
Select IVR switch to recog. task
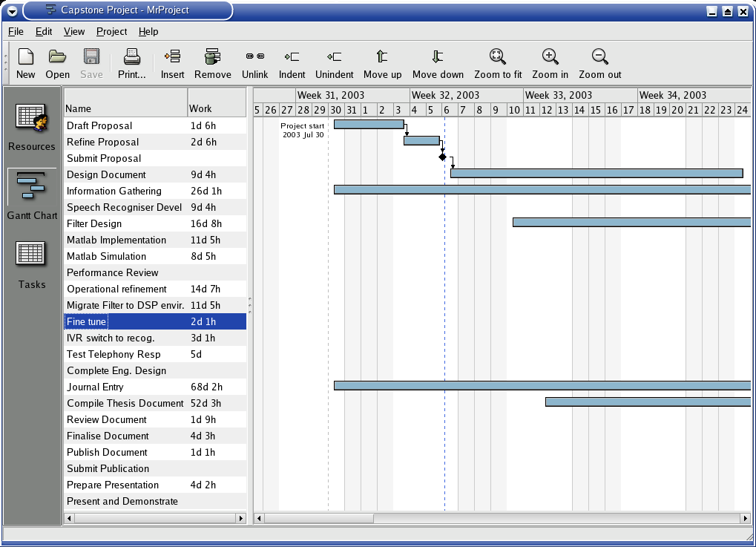[155, 338]
